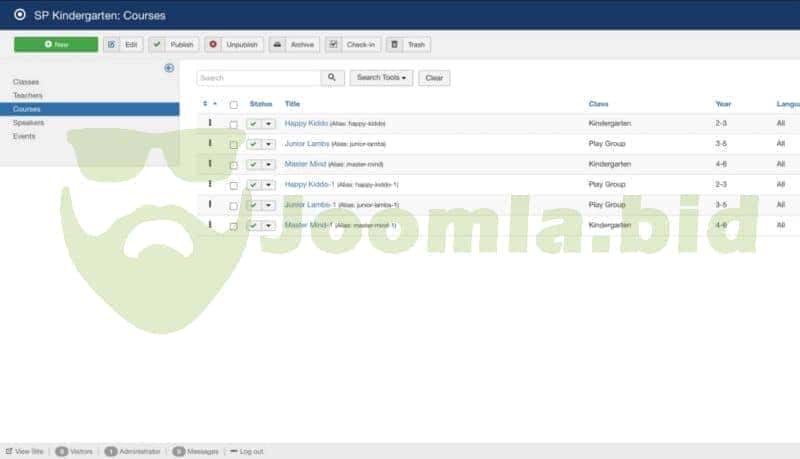Click the green published status icon for Happy Kiddo

(254, 124)
